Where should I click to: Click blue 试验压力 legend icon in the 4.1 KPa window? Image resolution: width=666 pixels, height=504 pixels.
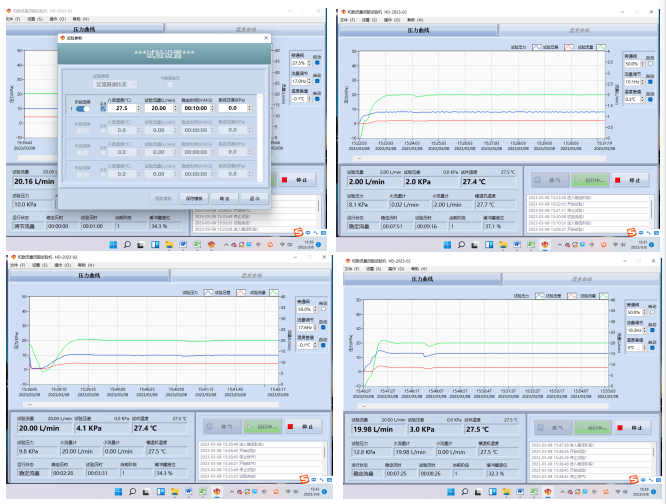point(208,293)
